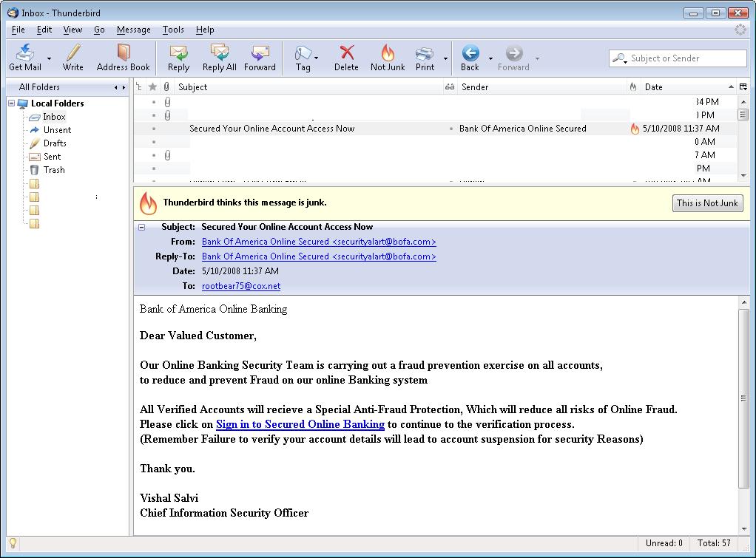Sort messages by the Date column

pos(689,86)
